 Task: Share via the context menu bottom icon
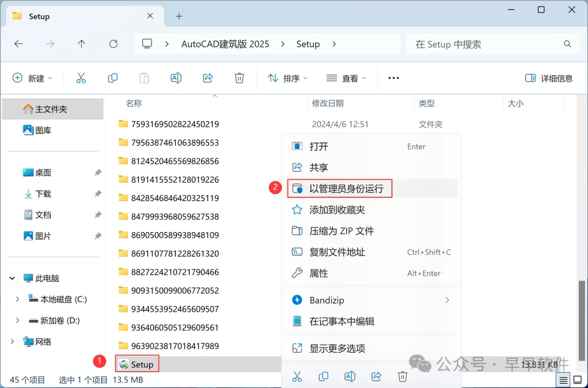coord(376,376)
